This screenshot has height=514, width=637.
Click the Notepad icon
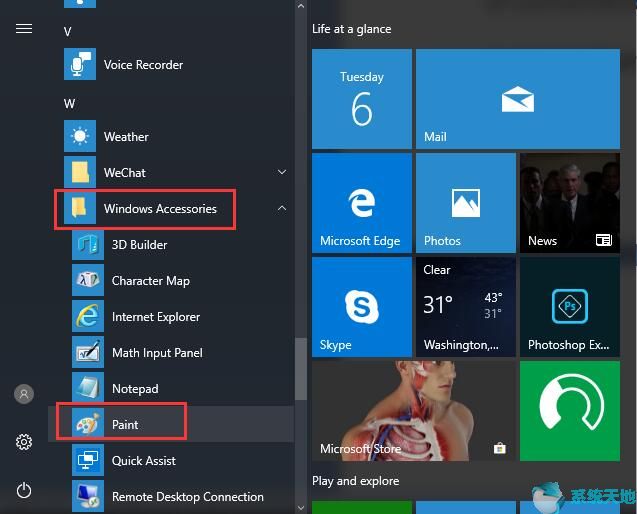88,388
